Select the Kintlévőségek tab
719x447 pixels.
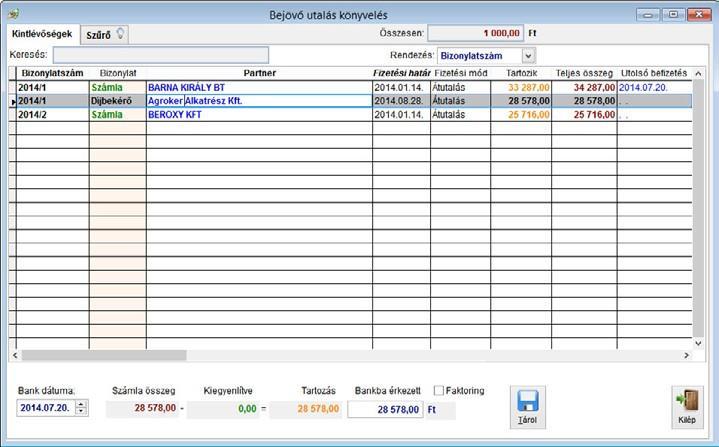[x=42, y=34]
